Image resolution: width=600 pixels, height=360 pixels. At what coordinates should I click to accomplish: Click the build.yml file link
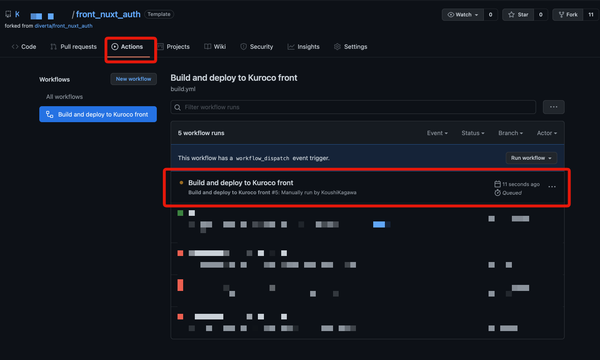coord(183,89)
